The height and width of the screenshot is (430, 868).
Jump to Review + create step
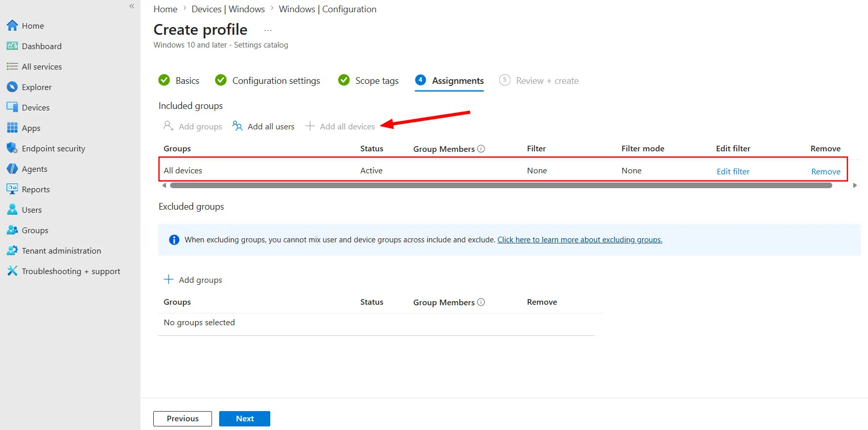[x=539, y=80]
